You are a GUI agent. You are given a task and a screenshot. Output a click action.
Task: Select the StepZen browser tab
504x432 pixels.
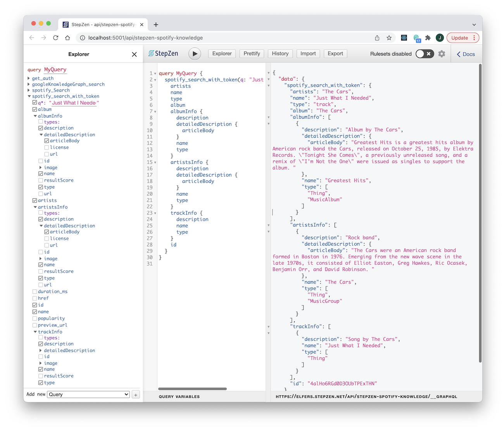point(103,24)
